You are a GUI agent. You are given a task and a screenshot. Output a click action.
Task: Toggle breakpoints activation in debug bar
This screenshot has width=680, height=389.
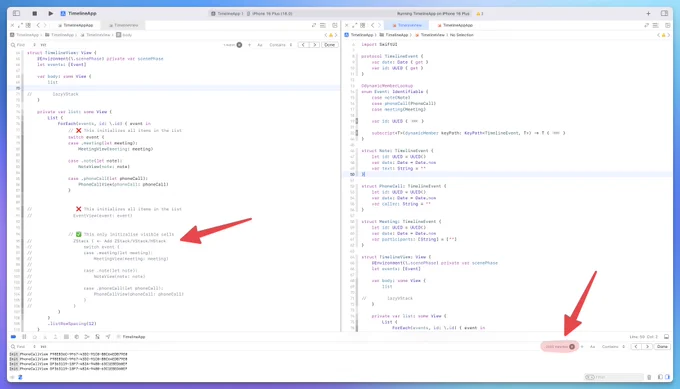[x=13, y=337]
